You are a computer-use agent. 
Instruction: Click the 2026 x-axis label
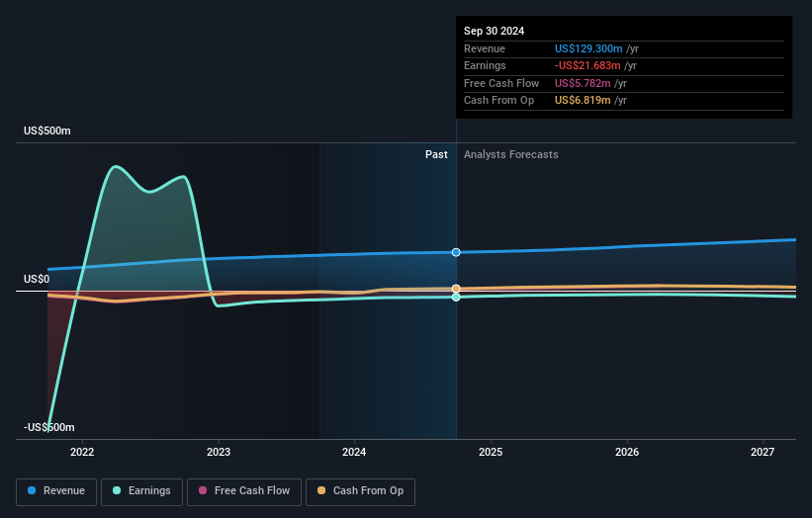(x=627, y=453)
